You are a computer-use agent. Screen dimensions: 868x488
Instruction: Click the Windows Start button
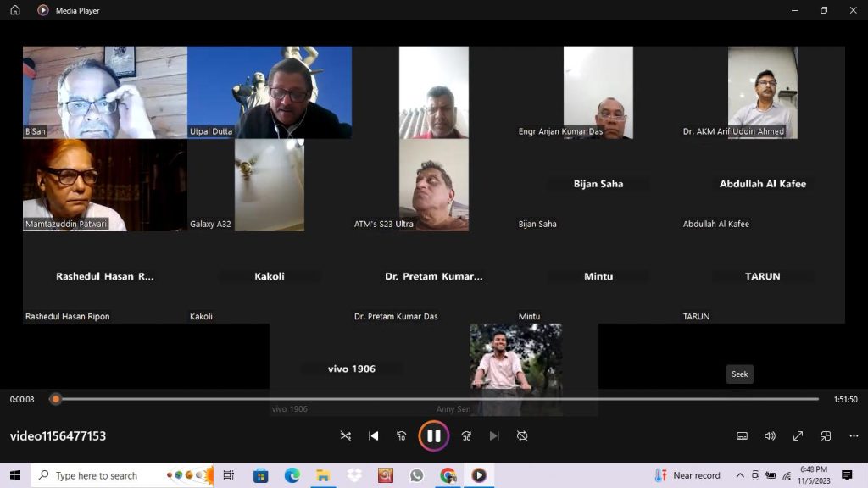pos(15,475)
